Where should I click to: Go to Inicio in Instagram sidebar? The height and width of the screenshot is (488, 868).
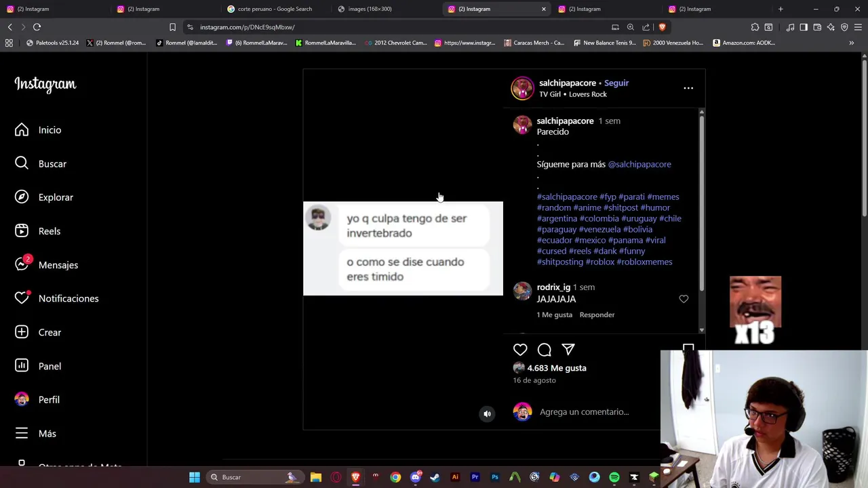pyautogui.click(x=38, y=130)
